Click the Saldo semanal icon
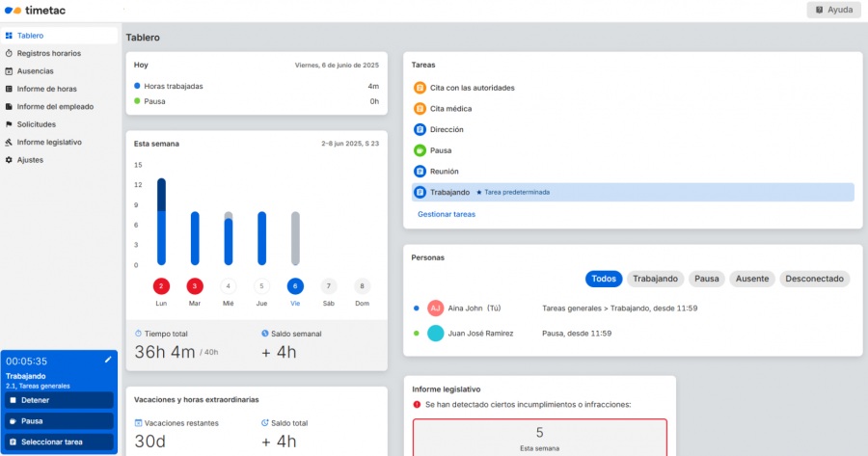 tap(264, 334)
